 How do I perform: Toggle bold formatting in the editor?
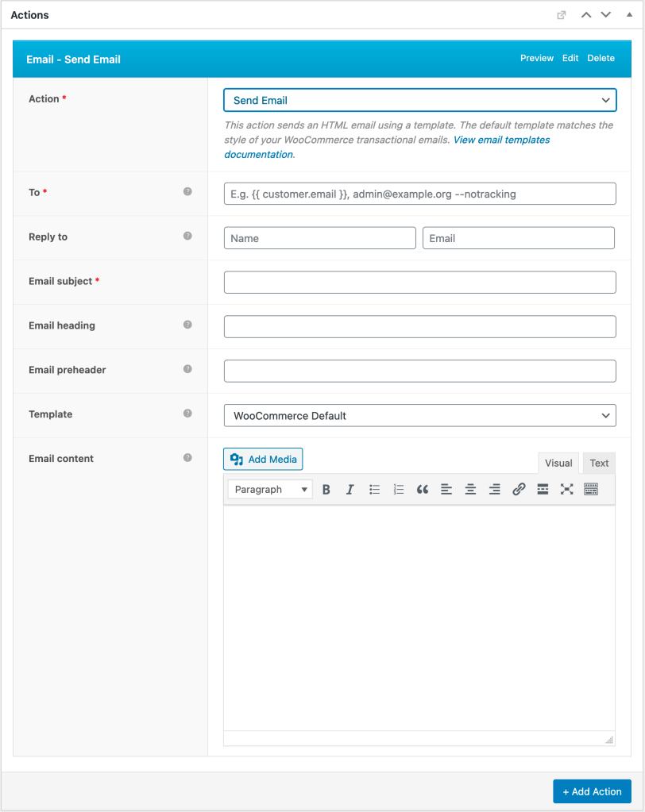coord(326,489)
